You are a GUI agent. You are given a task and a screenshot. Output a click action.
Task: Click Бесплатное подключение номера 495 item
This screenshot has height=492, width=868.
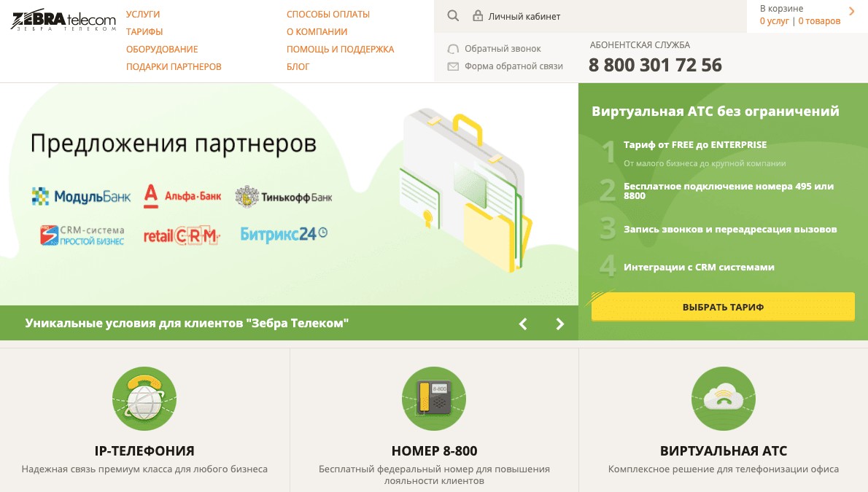(x=729, y=191)
